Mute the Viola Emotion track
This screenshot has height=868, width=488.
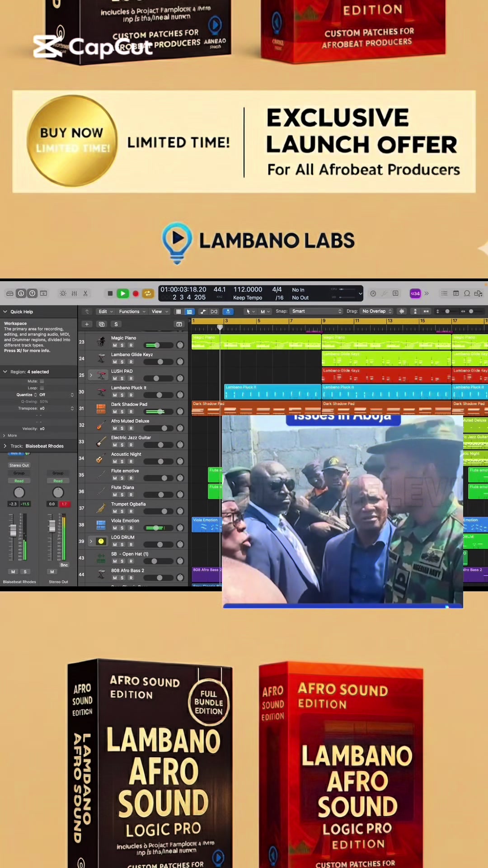coord(115,528)
